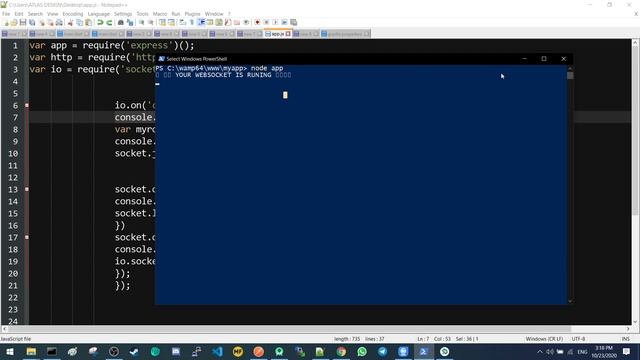Click the Zoom Out toolbar icon
The height and width of the screenshot is (360, 640).
150,22
